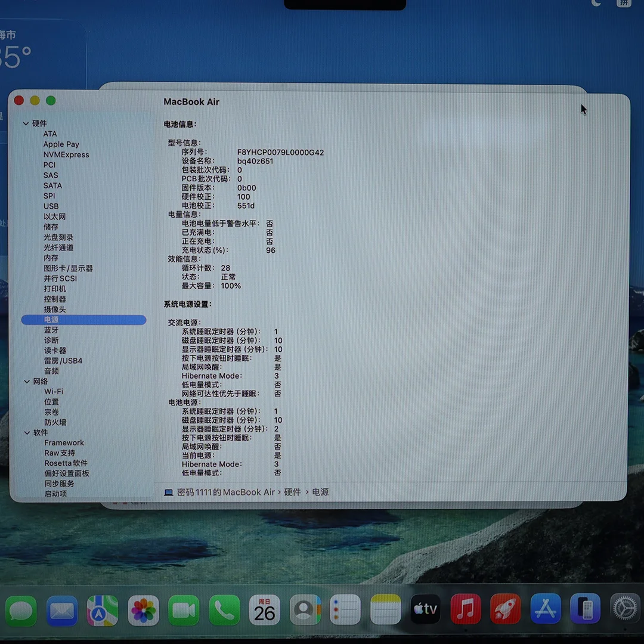This screenshot has height=644, width=644.
Task: Select 摄像头 in the sidebar
Action: (55, 309)
